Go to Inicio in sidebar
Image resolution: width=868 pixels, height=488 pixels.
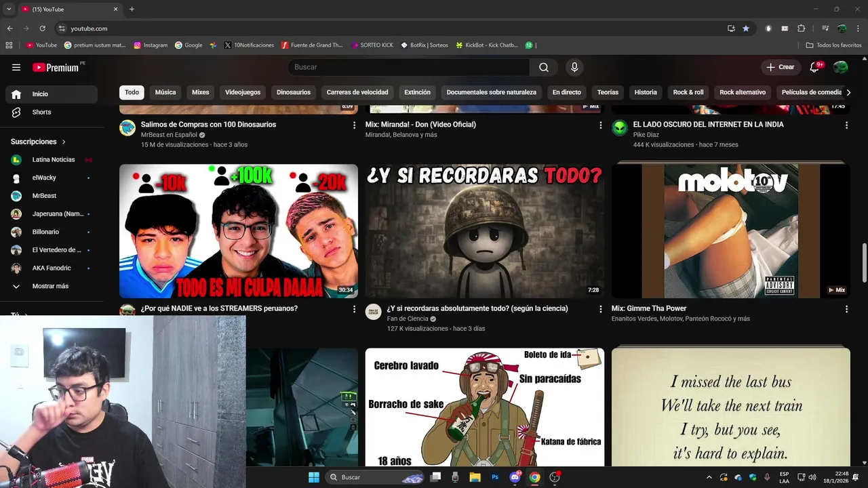[52, 94]
